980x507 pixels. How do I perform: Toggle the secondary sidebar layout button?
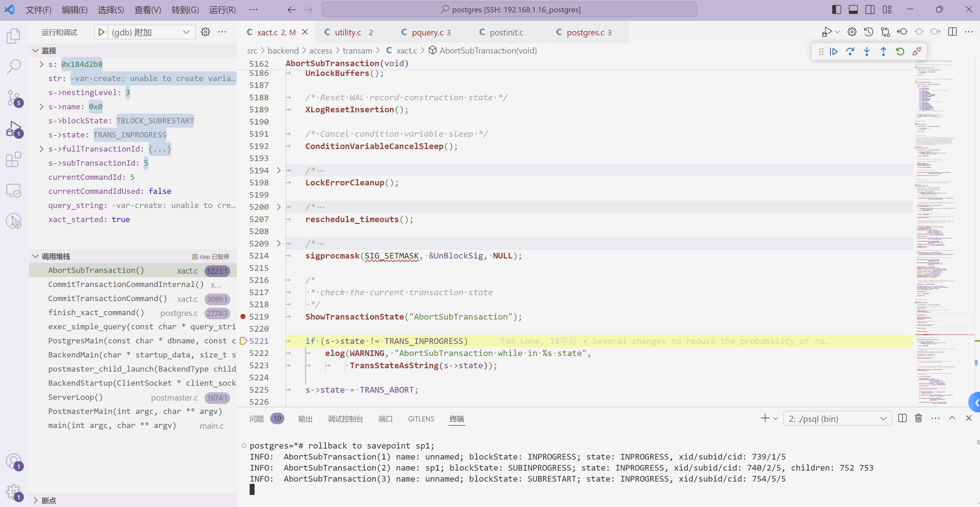[870, 9]
